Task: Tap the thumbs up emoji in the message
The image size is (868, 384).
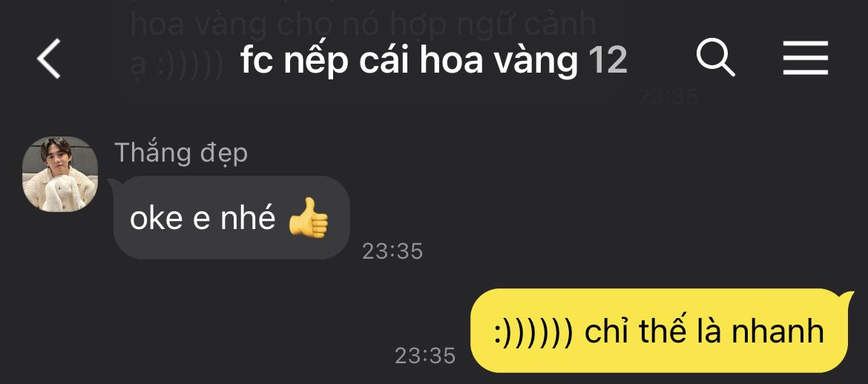Action: [x=309, y=218]
